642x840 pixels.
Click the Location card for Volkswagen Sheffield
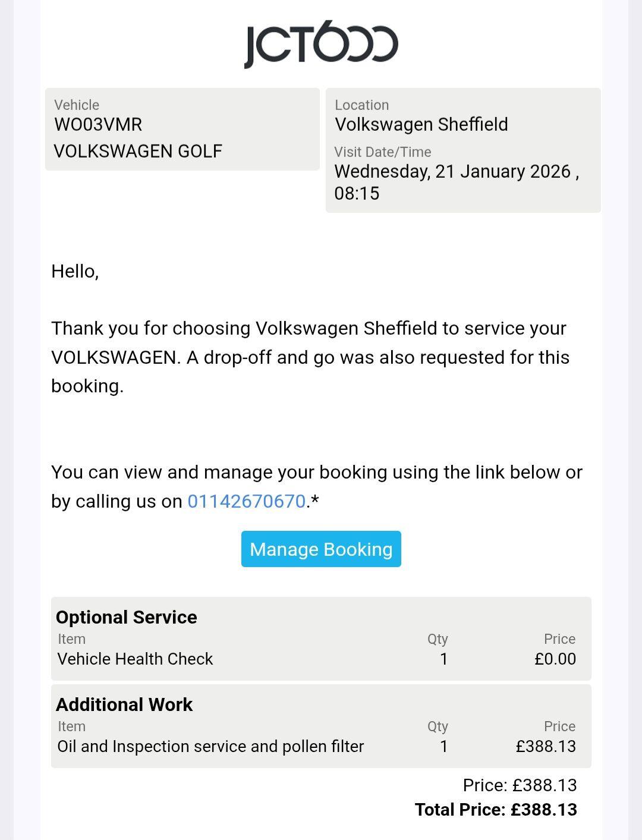pyautogui.click(x=463, y=150)
